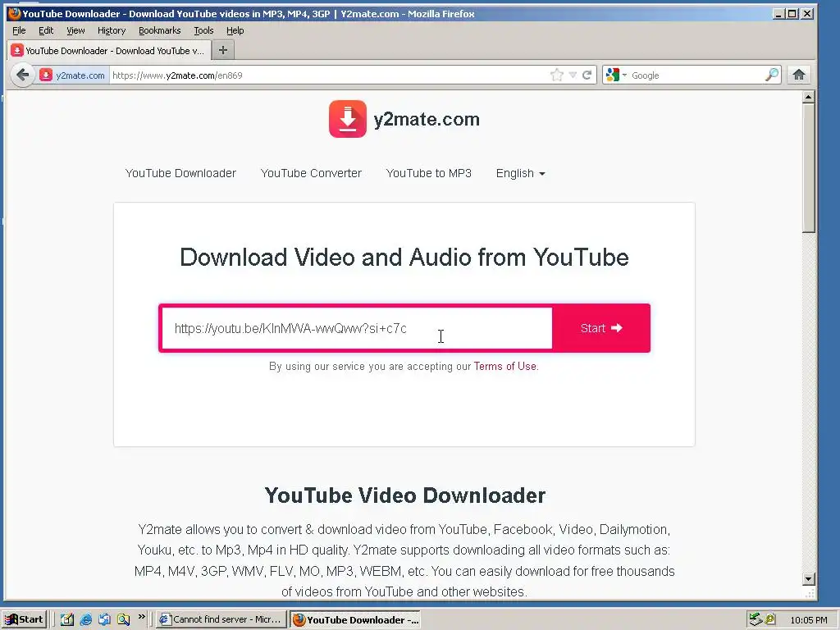The width and height of the screenshot is (840, 630).
Task: Open the File menu
Action: 19,30
